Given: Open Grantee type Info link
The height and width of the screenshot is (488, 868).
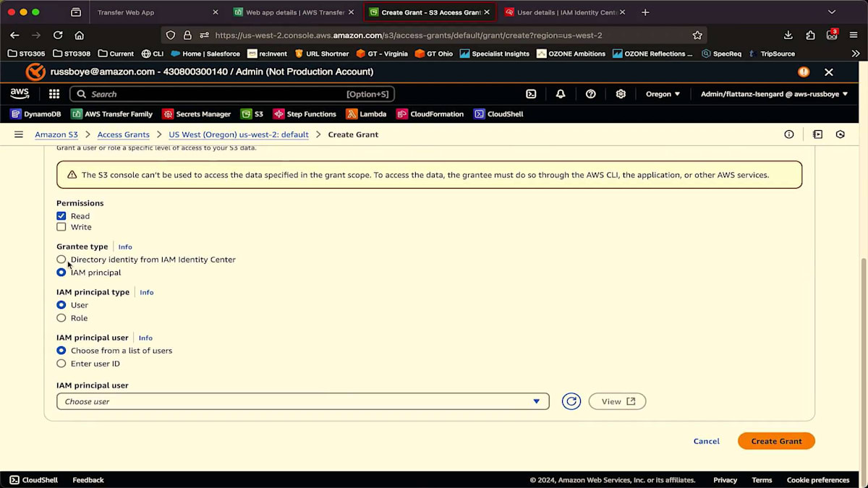Looking at the screenshot, I should tap(125, 247).
